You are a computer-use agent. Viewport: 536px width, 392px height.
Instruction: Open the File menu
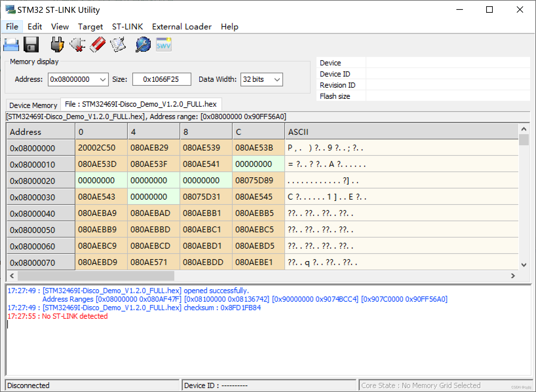(x=12, y=27)
